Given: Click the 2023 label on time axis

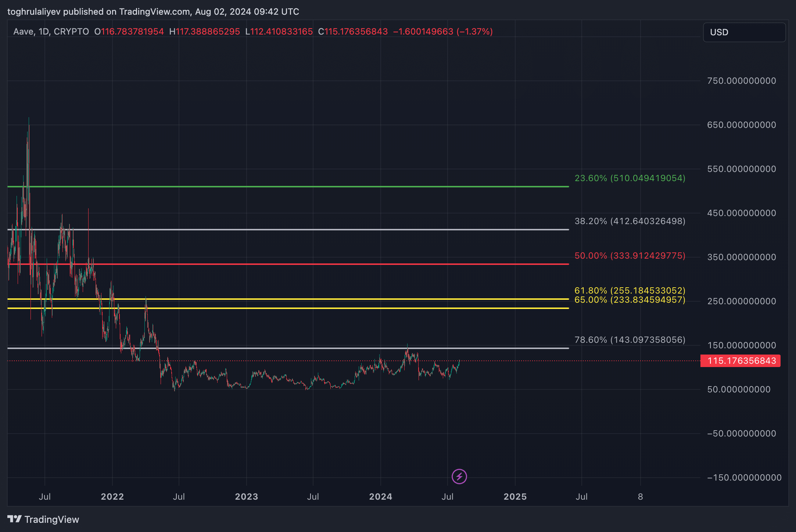Looking at the screenshot, I should coord(247,497).
